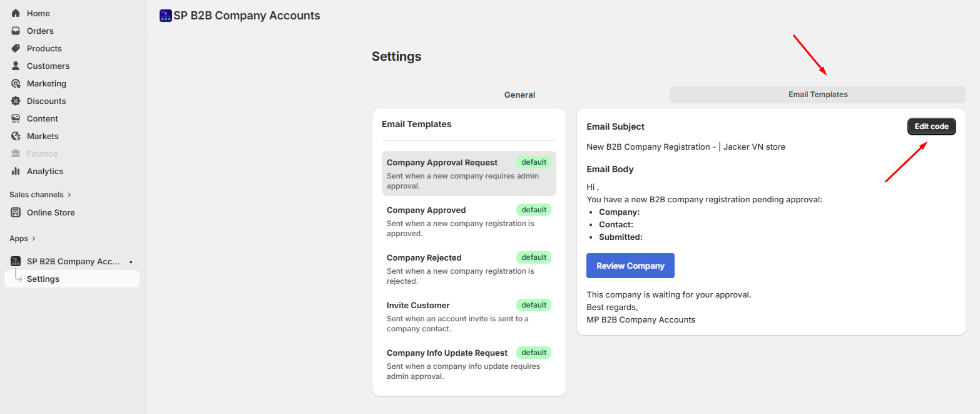Click the Customers icon
This screenshot has height=414, width=980.
[x=15, y=65]
